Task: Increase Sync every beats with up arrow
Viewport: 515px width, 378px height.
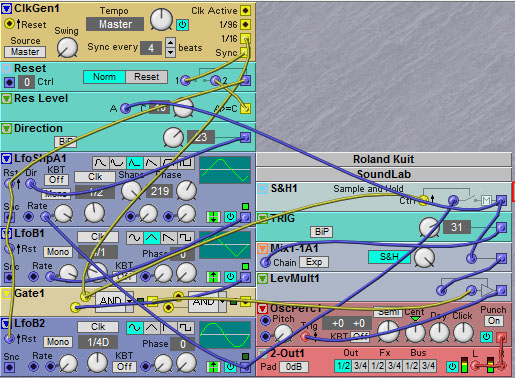Action: pos(170,43)
